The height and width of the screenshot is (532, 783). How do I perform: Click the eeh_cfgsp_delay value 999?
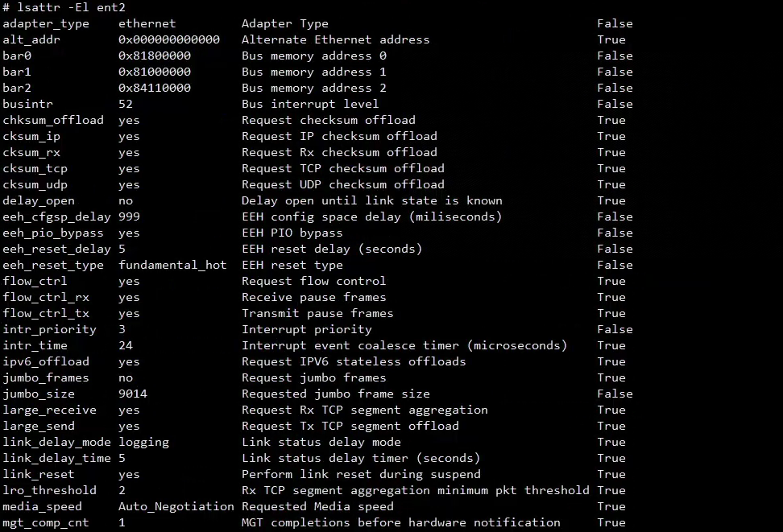(x=129, y=217)
